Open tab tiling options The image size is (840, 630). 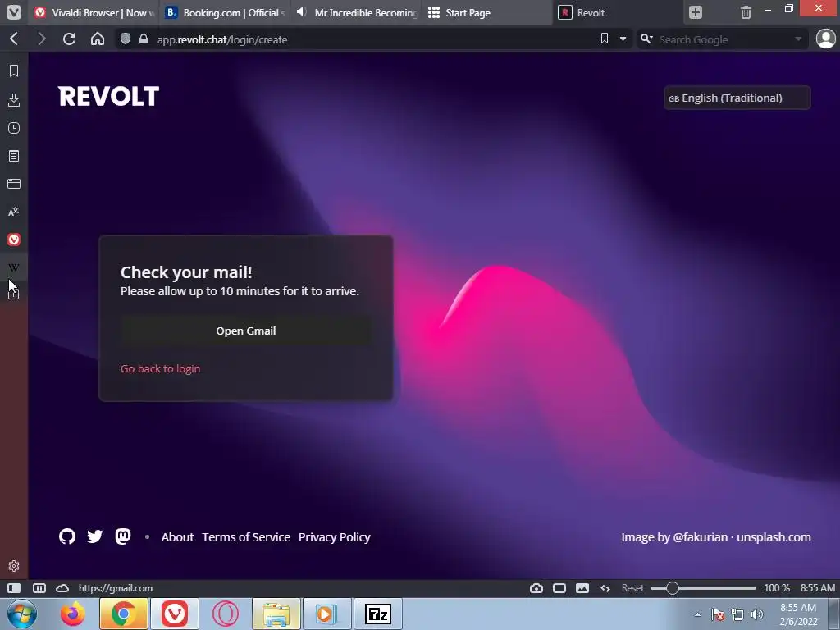pos(39,588)
